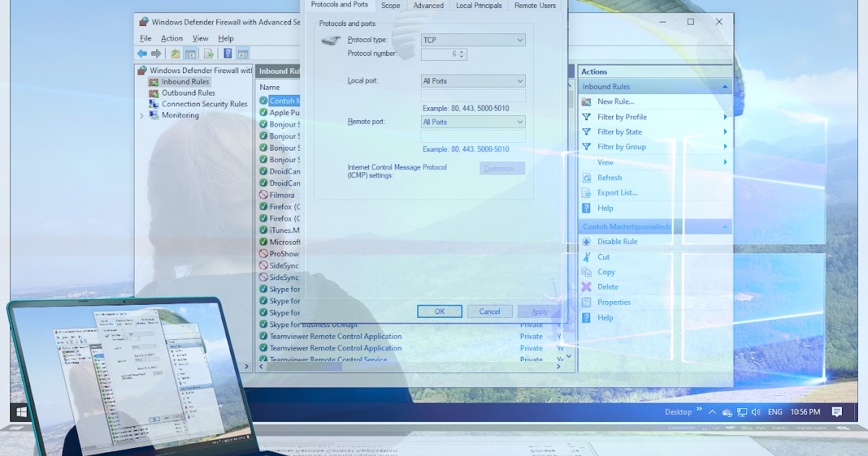Viewport: 868px width, 456px height.
Task: Click the Name column header
Action: (271, 87)
